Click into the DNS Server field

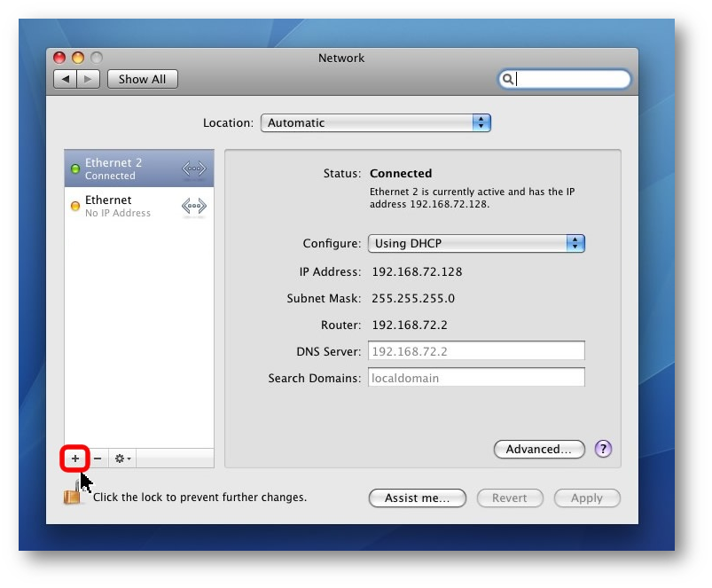475,351
